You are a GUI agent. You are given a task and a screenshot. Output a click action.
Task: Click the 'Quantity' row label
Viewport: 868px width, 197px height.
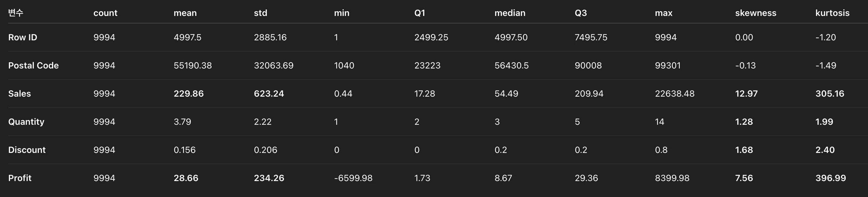click(26, 122)
